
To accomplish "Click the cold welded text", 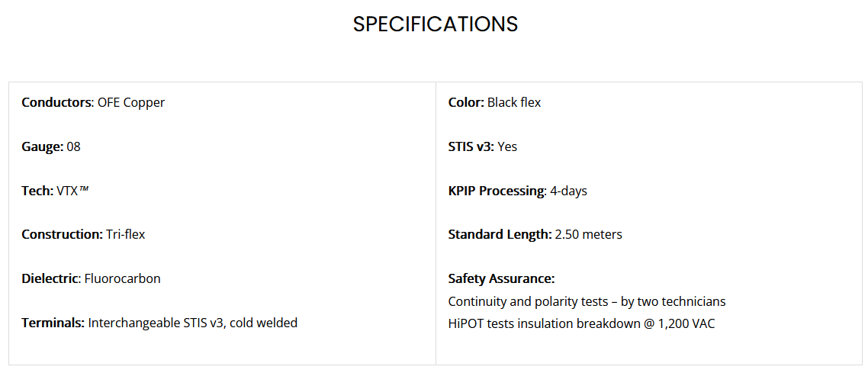I will click(x=263, y=323).
